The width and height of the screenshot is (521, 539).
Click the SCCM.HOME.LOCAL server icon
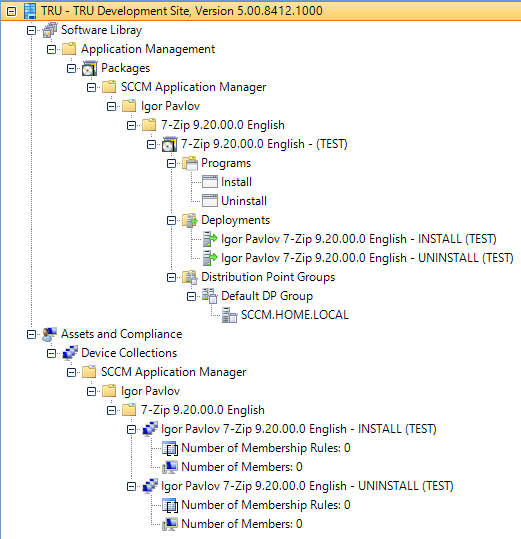tap(230, 315)
